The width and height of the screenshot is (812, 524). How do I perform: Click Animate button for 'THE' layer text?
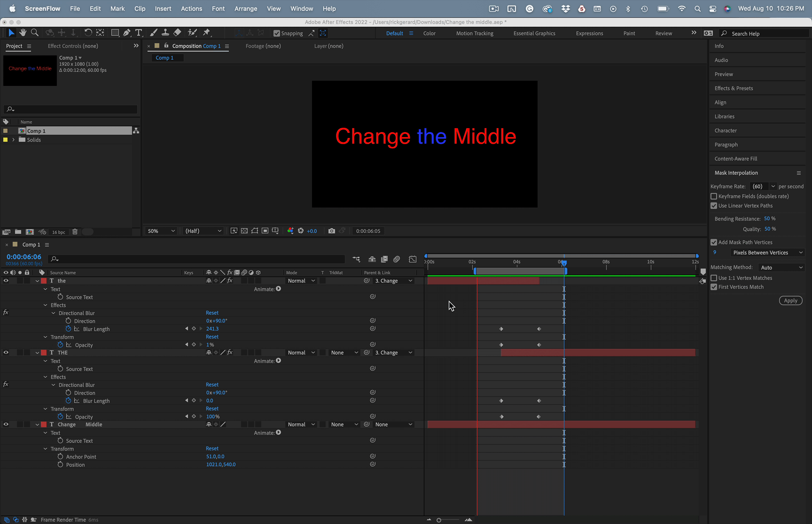click(x=279, y=361)
